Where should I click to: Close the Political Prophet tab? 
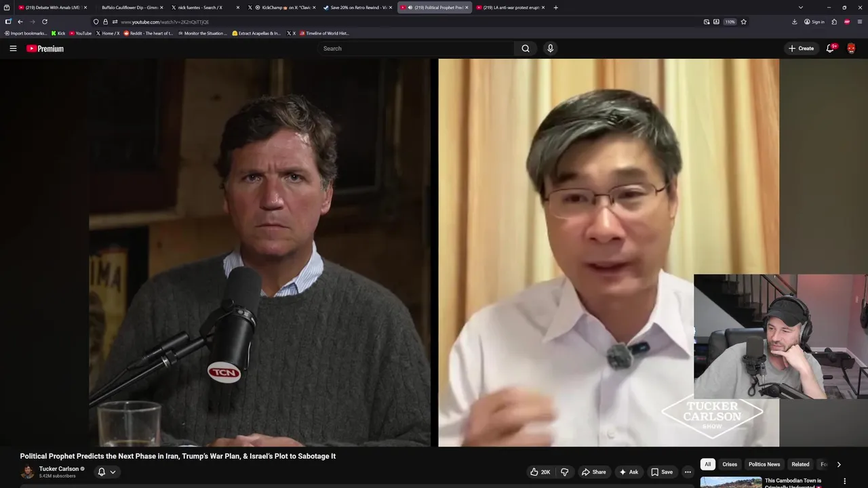467,7
